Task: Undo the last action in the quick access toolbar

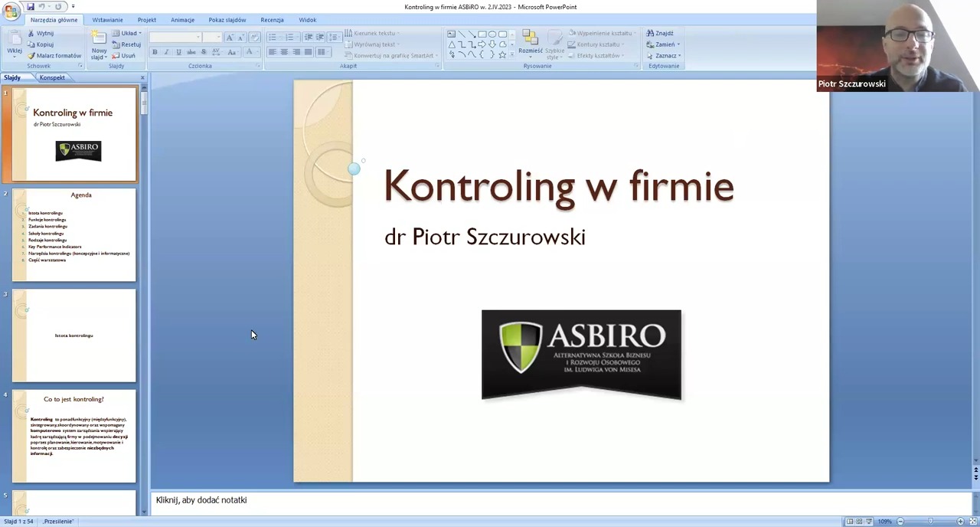Action: coord(43,7)
